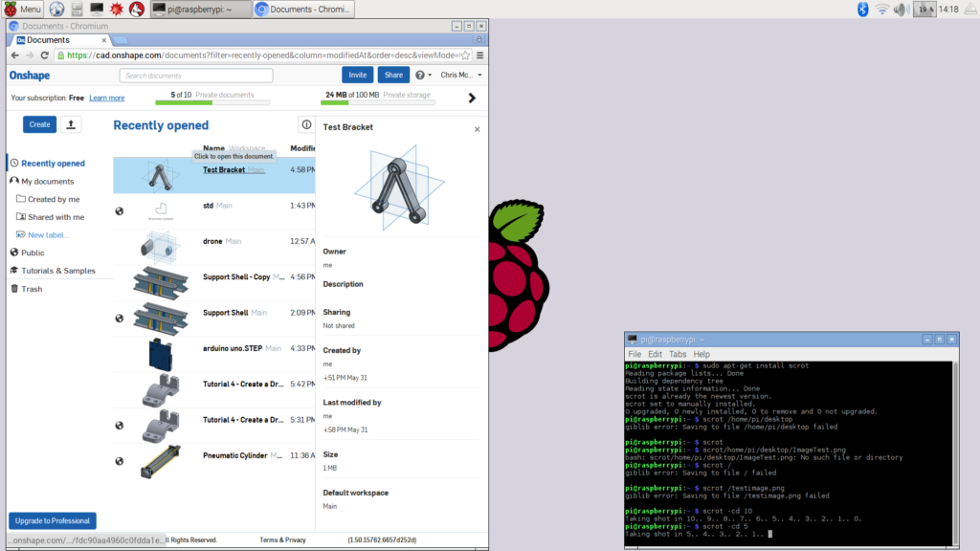Open the Trash folder
This screenshot has width=980, height=551.
click(32, 289)
